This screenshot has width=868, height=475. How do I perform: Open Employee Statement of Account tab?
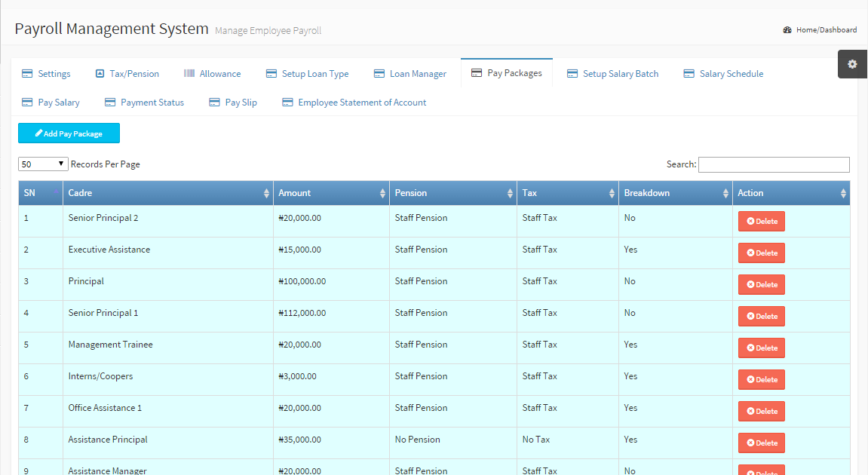pos(362,103)
